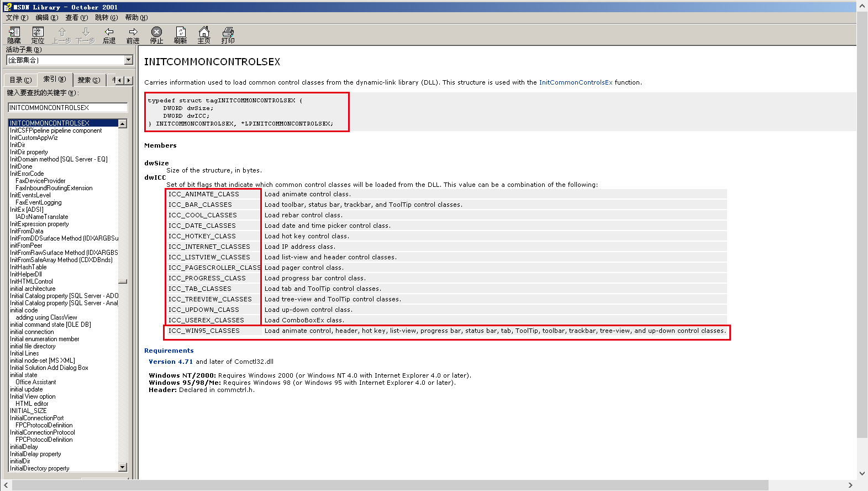The image size is (868, 491).
Task: Open the 跳转 (Go) menu
Action: 107,18
